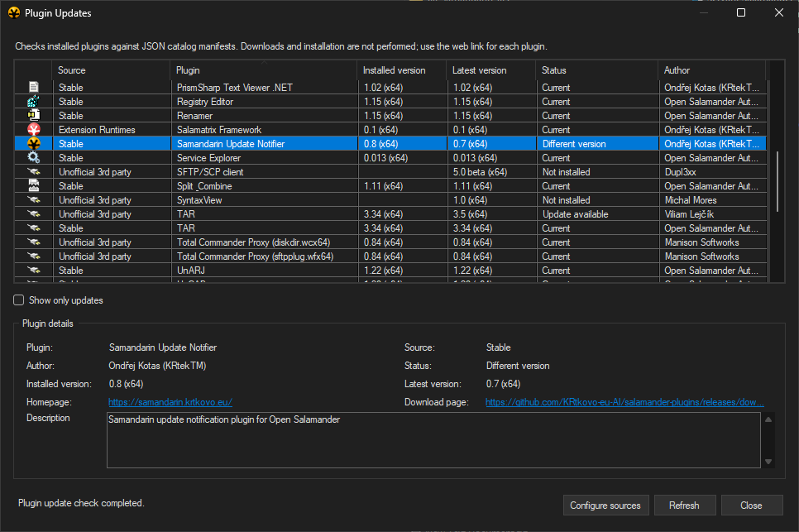
Task: Click the Update available status cell
Action: [576, 214]
